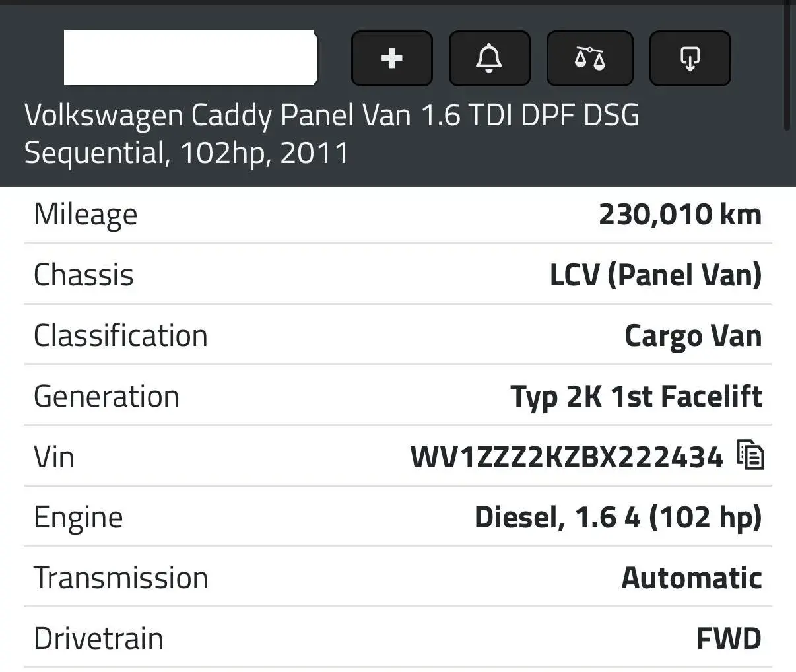
Task: Click the Typ 2K 1st Facelift value
Action: 636,397
